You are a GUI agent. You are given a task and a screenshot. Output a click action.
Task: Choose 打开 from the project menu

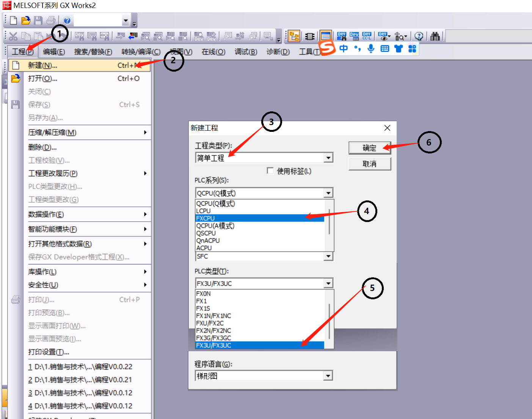click(x=80, y=78)
